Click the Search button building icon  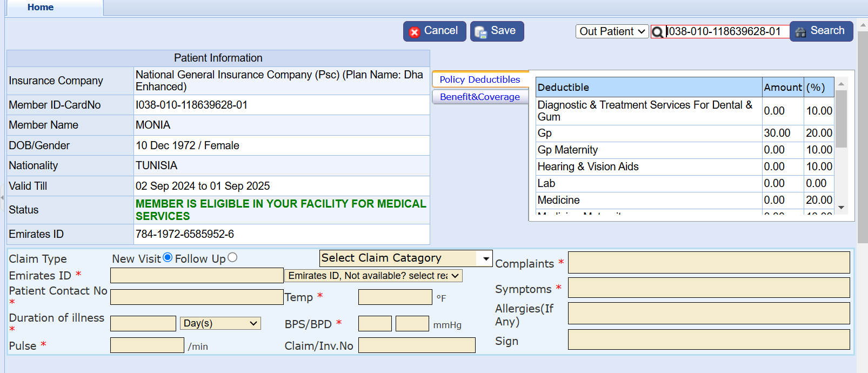(x=800, y=32)
